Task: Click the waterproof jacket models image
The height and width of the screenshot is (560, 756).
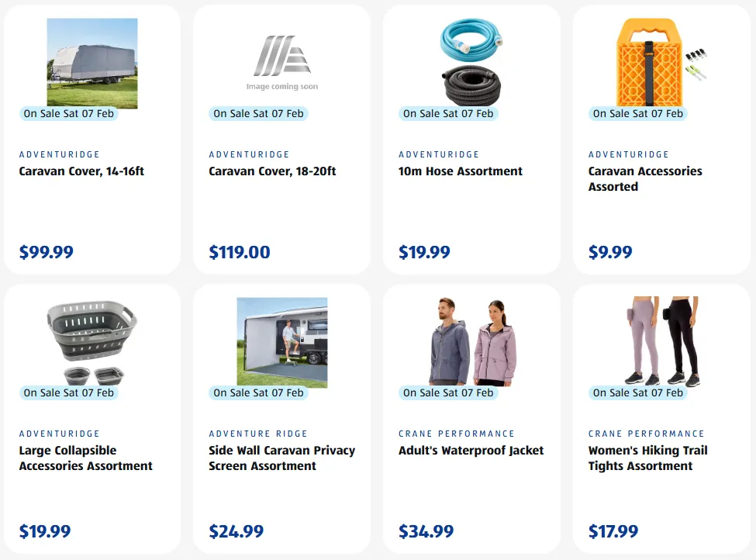Action: (471, 341)
